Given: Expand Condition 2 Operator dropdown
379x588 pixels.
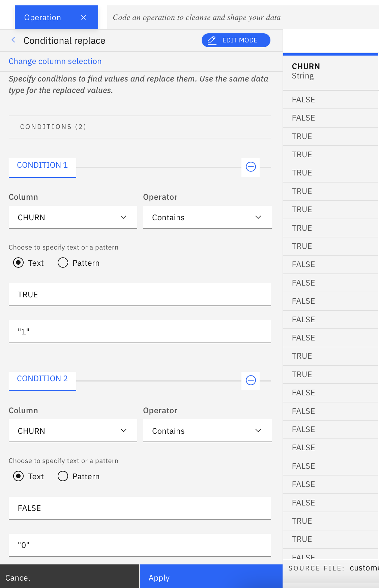Looking at the screenshot, I should tap(207, 431).
